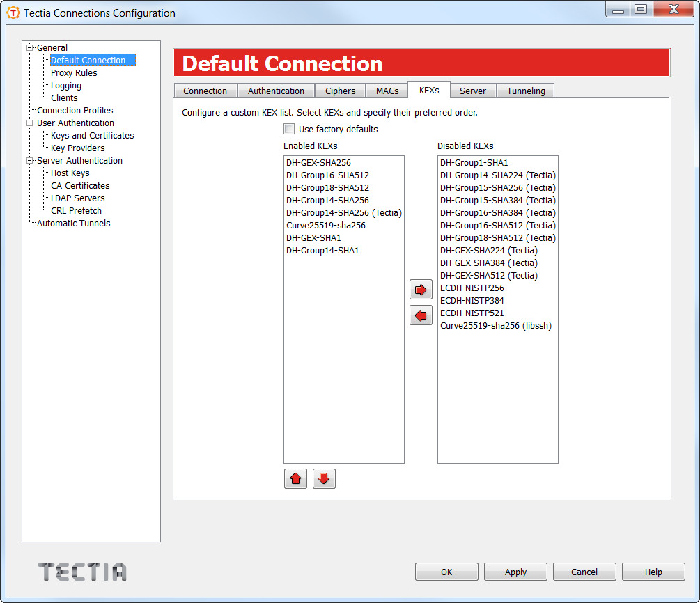Switch to the Tunneling tab
700x603 pixels.
526,91
